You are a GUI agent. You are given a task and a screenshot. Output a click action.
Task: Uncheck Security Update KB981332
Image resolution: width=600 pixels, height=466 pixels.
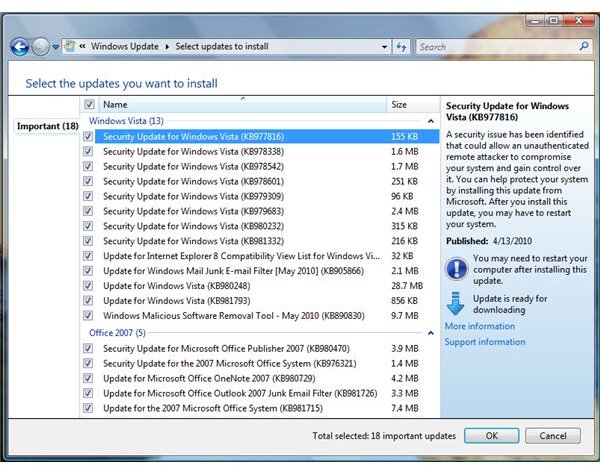pyautogui.click(x=88, y=241)
